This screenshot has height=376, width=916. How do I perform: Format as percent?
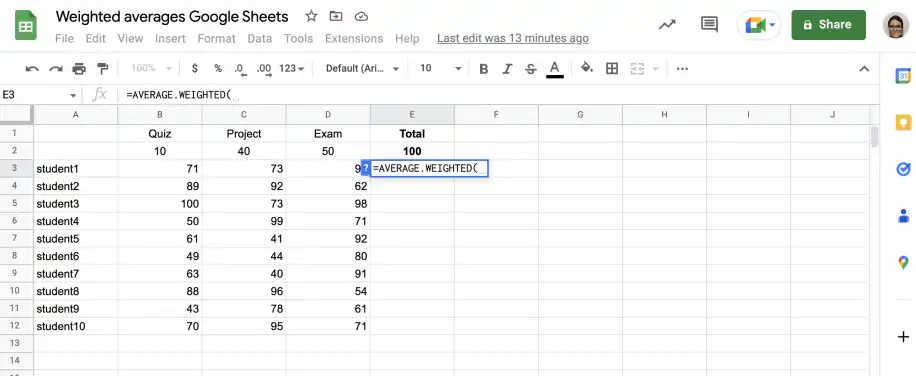coord(218,68)
